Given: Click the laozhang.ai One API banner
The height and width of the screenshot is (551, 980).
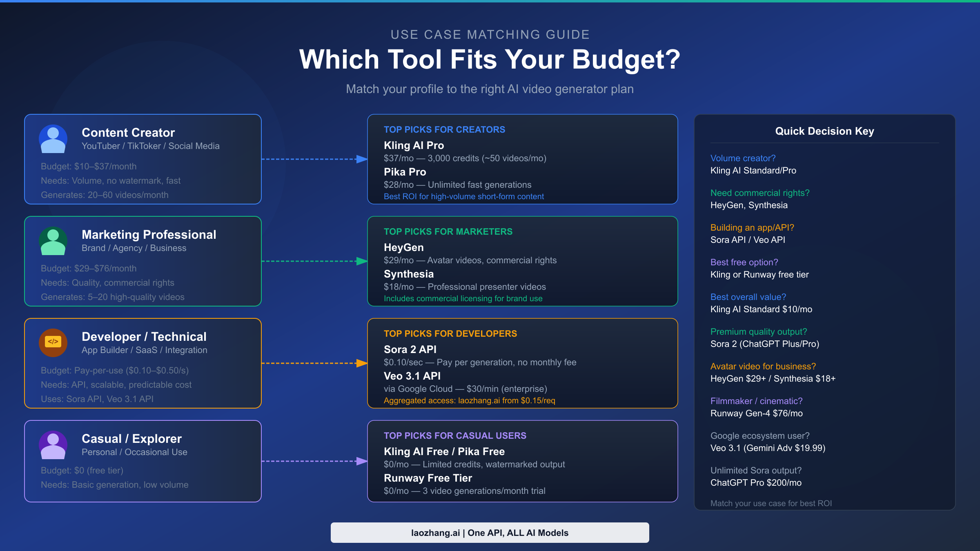Looking at the screenshot, I should click(x=490, y=532).
